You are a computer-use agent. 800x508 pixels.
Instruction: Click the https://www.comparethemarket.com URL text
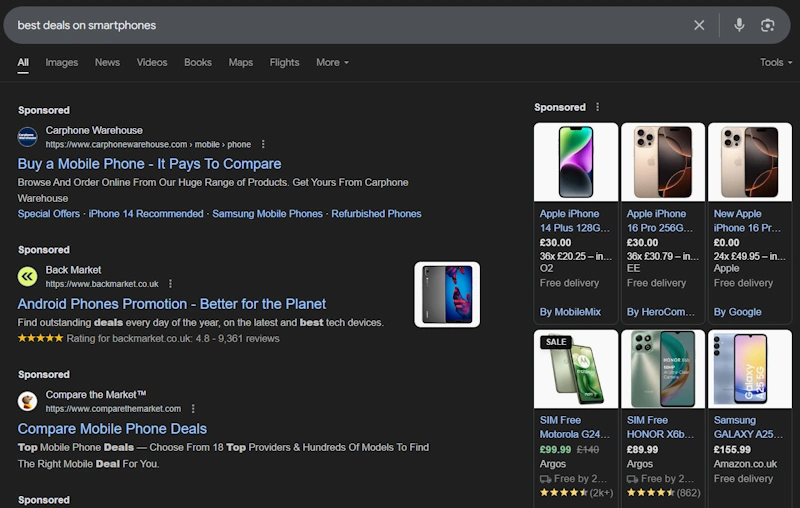pos(113,409)
